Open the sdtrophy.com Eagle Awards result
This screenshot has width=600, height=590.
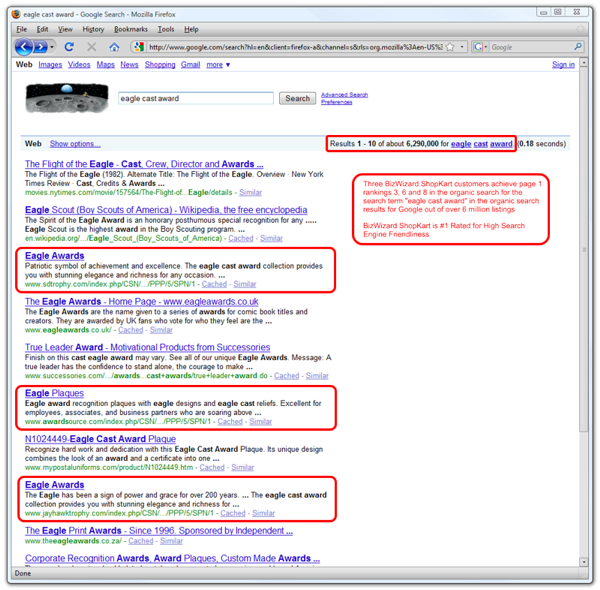pos(55,256)
